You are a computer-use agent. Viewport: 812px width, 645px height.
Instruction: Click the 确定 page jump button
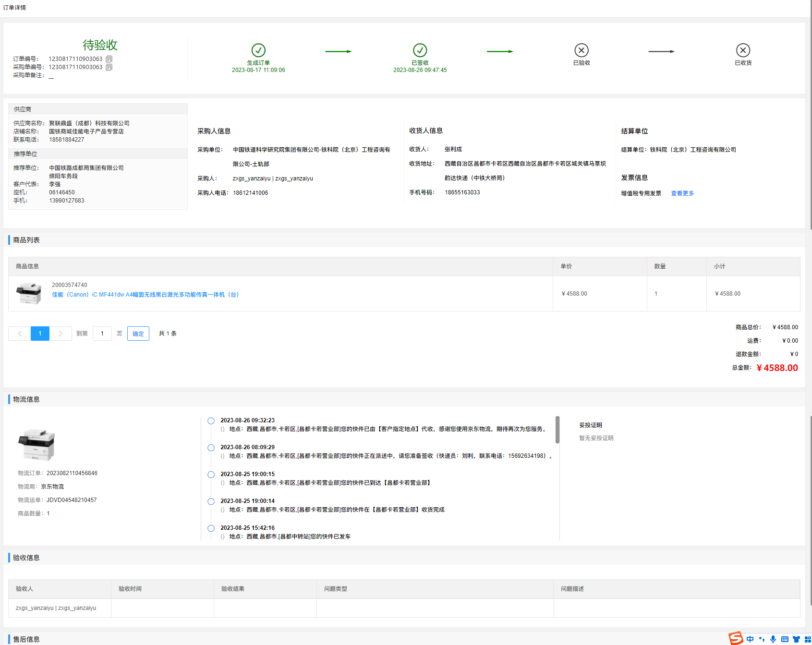point(138,334)
